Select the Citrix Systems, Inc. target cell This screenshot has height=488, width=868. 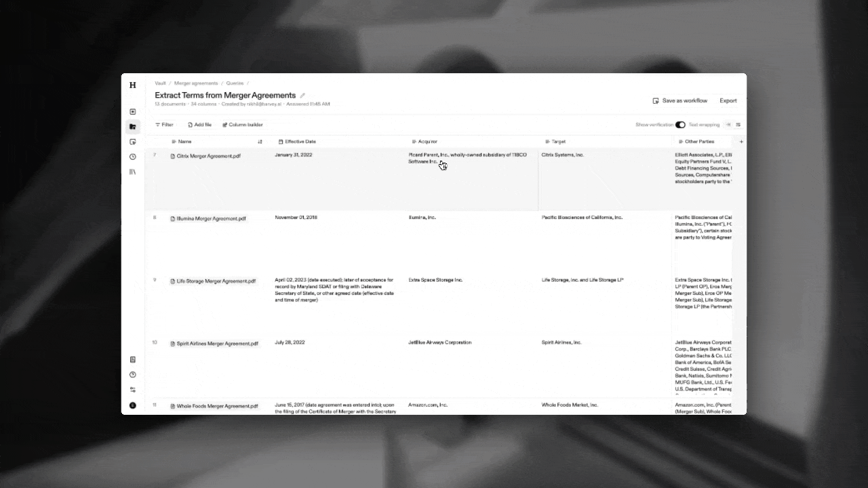coord(605,179)
